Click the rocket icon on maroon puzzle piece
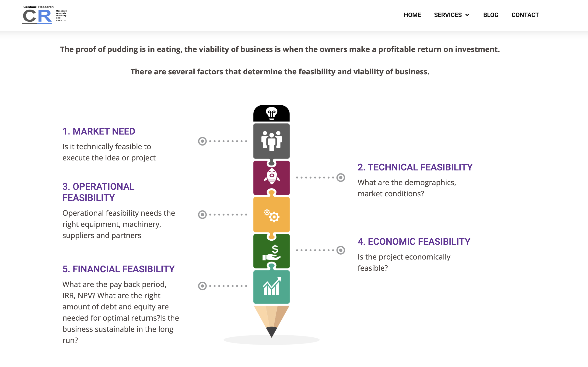This screenshot has width=588, height=367. 272,176
